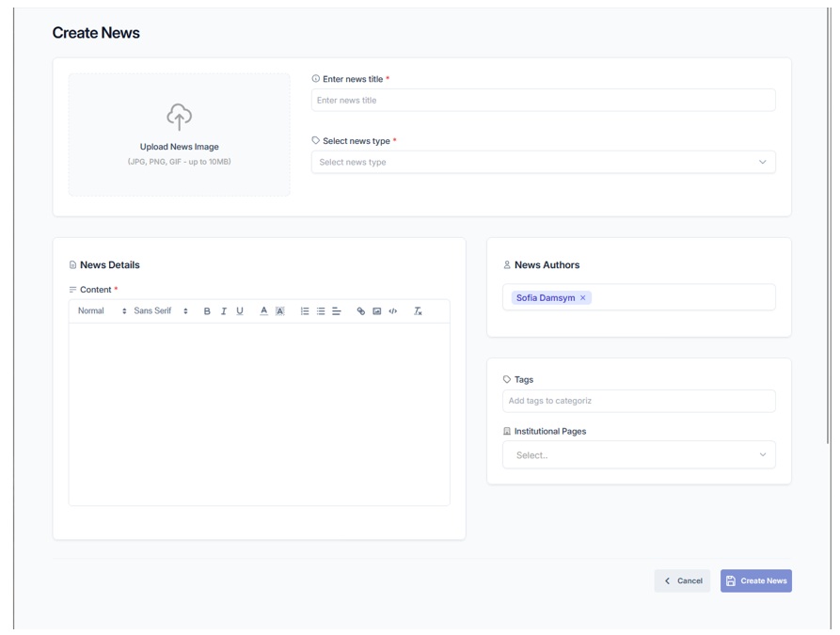
Task: Insert a code block
Action: 392,310
